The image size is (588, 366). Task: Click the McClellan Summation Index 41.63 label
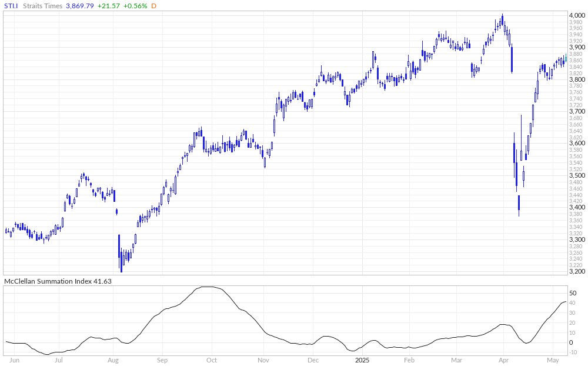(x=58, y=281)
